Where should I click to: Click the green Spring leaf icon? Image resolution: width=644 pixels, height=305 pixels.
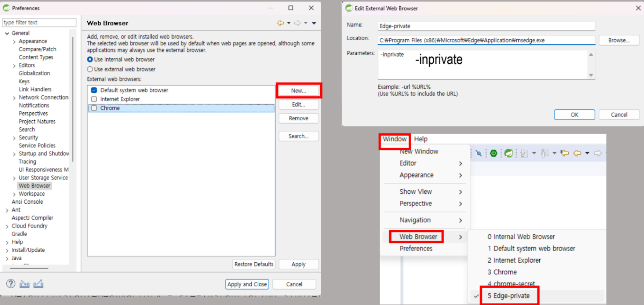coord(509,153)
